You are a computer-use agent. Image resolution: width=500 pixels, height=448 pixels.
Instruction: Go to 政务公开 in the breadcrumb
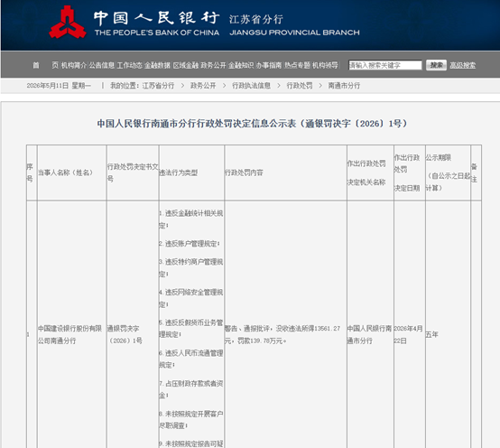tap(203, 86)
